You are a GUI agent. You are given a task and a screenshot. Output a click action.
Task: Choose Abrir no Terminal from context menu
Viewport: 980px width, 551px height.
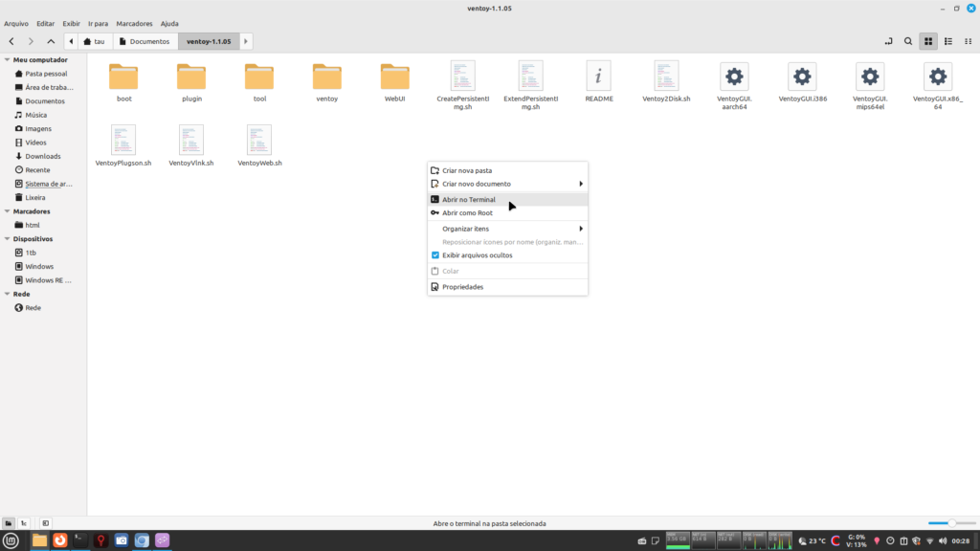[469, 200]
